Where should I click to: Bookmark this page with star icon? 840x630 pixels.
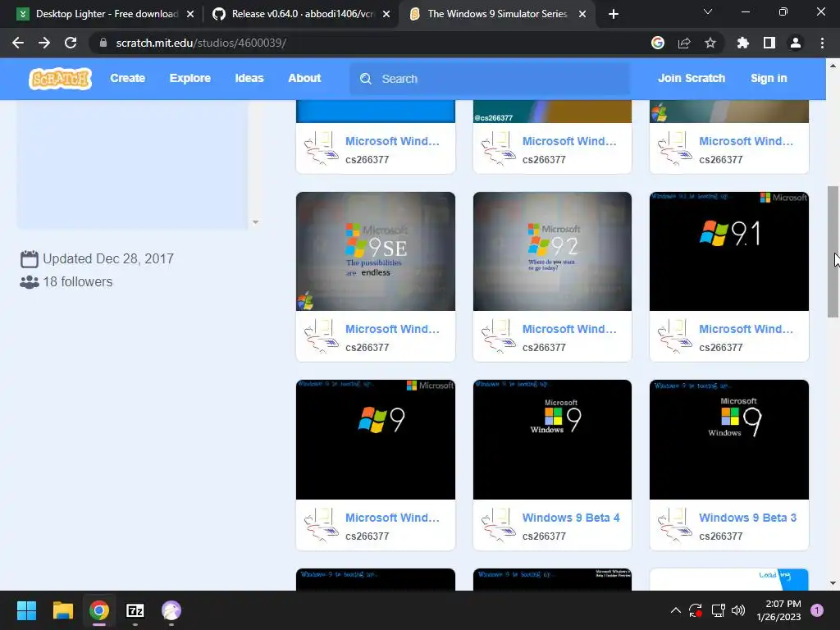710,43
